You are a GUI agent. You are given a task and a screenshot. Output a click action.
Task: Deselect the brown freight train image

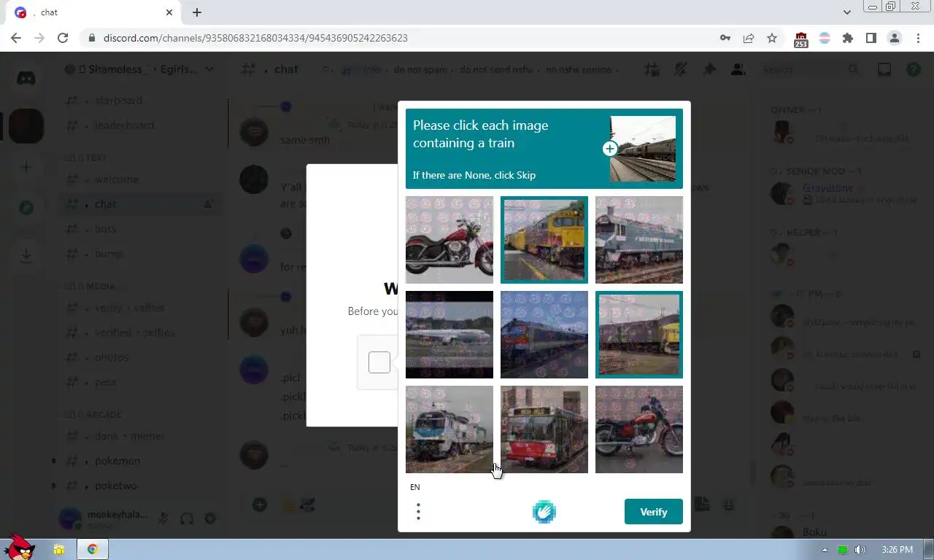(x=639, y=335)
